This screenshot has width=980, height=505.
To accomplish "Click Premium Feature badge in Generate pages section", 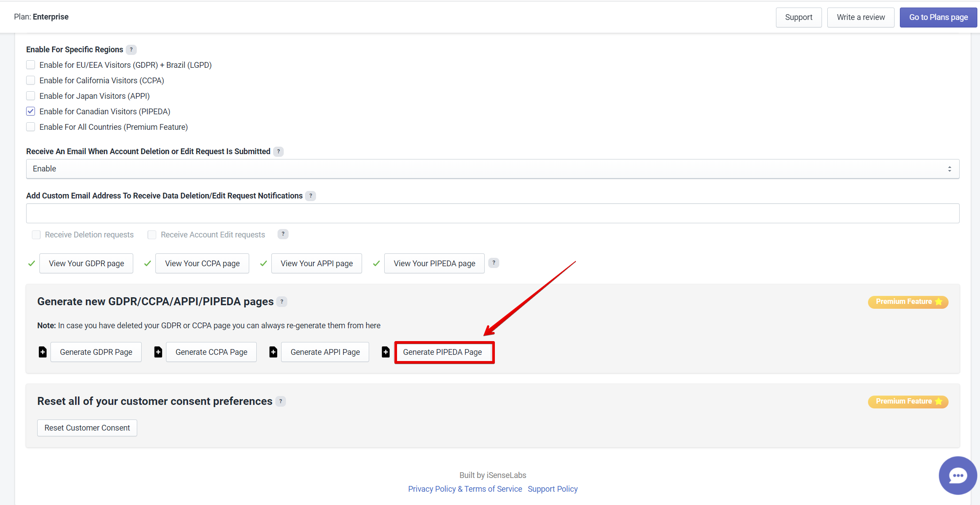I will [x=908, y=302].
